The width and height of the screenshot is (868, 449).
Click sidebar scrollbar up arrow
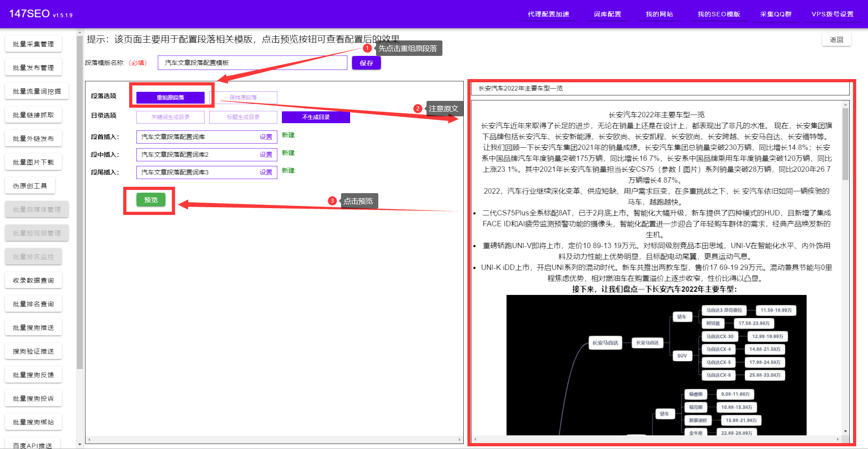(x=80, y=32)
